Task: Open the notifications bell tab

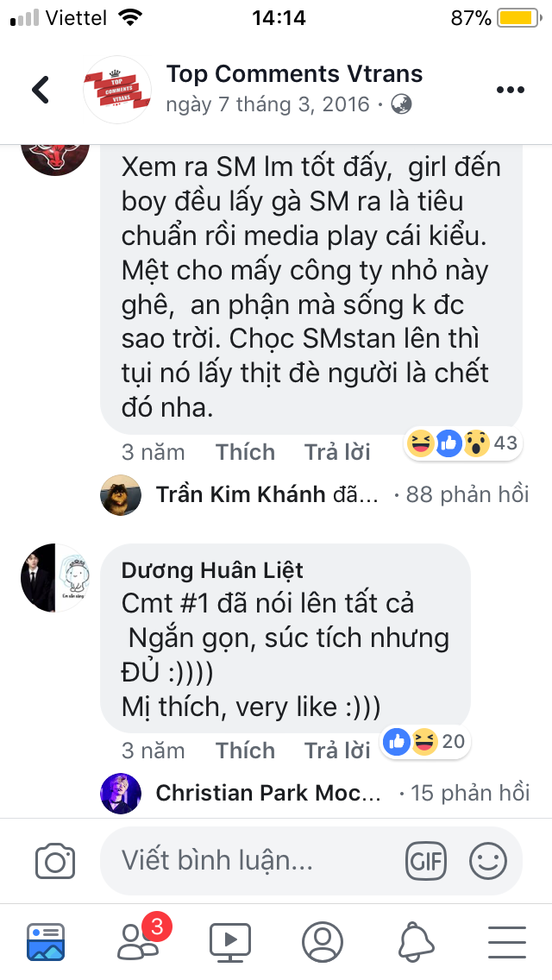Action: (x=415, y=940)
